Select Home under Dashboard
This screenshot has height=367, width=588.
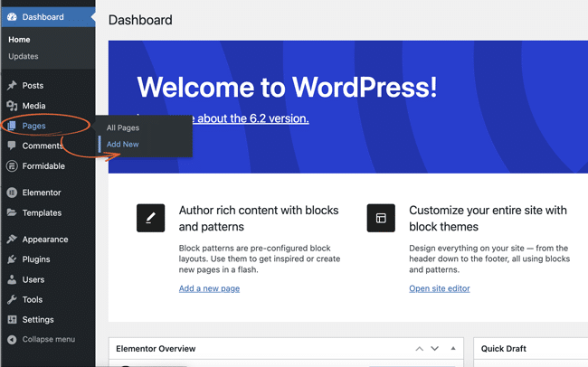pyautogui.click(x=19, y=40)
